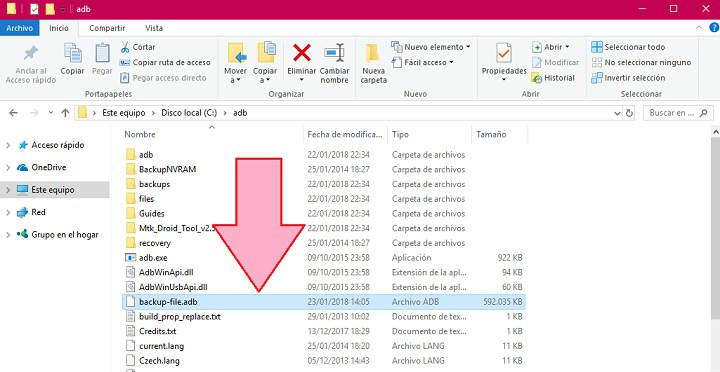This screenshot has height=372, width=720.
Task: Select the Credits.txt file
Action: pos(157,331)
